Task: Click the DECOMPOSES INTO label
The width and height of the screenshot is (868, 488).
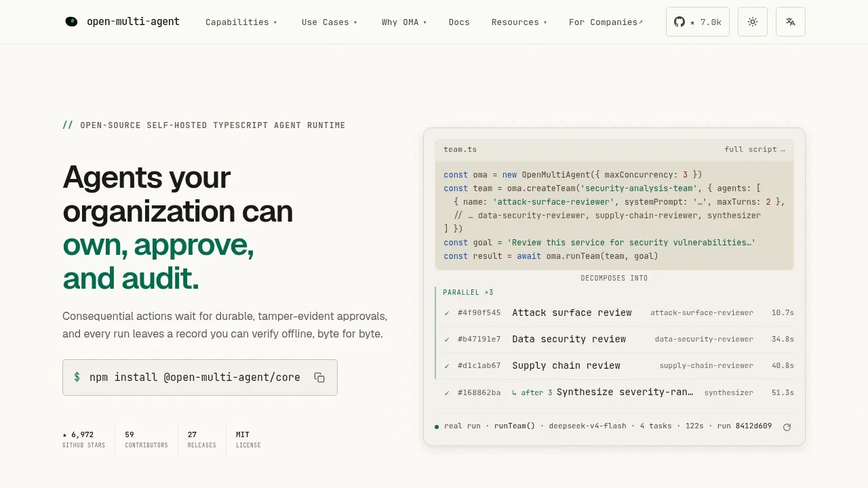Action: click(614, 278)
